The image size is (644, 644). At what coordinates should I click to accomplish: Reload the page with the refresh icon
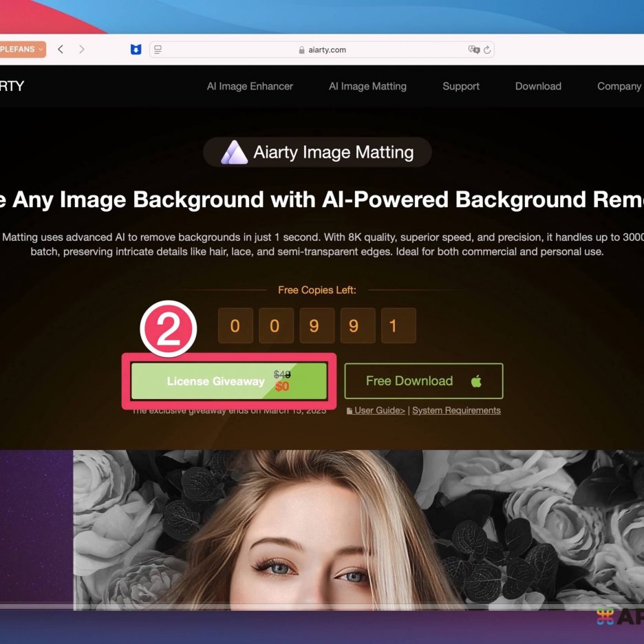tap(487, 50)
